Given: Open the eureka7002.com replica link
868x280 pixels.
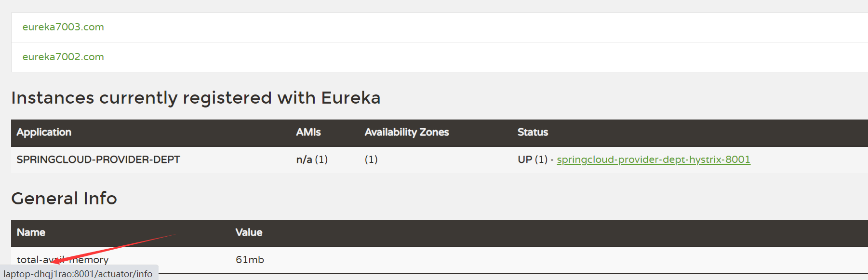Looking at the screenshot, I should [x=63, y=57].
